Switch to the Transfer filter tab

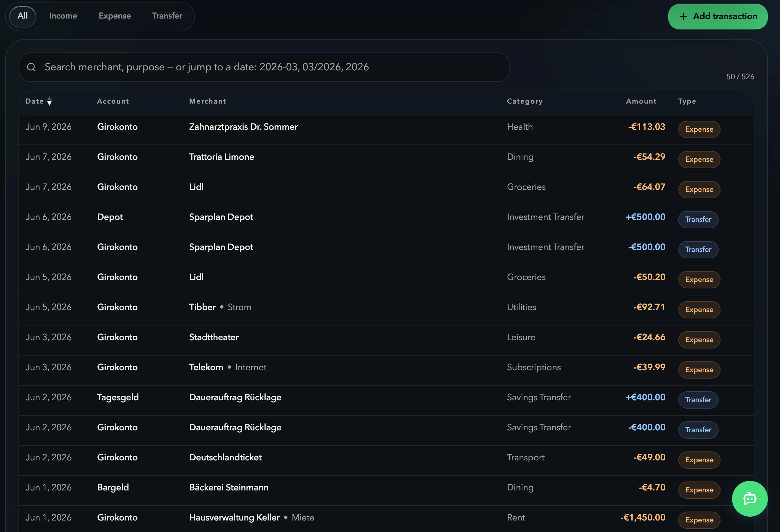click(x=167, y=16)
